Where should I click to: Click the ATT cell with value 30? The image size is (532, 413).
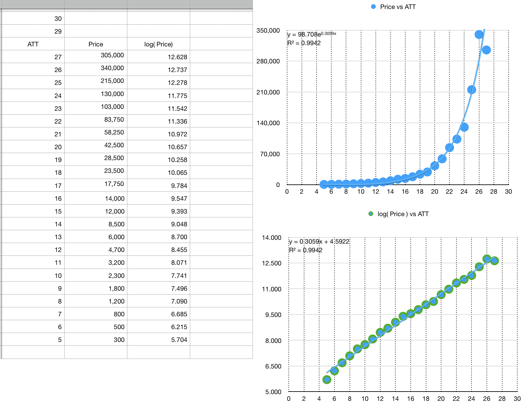[33, 18]
